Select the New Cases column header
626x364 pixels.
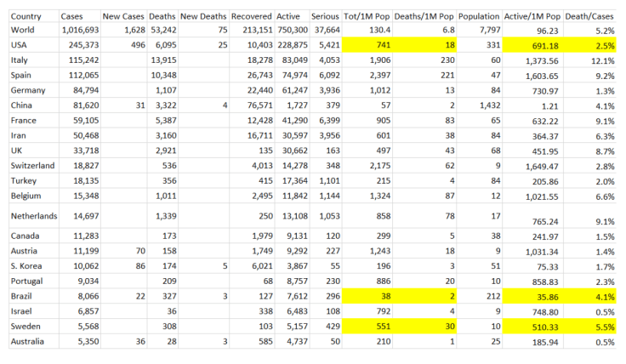point(122,16)
